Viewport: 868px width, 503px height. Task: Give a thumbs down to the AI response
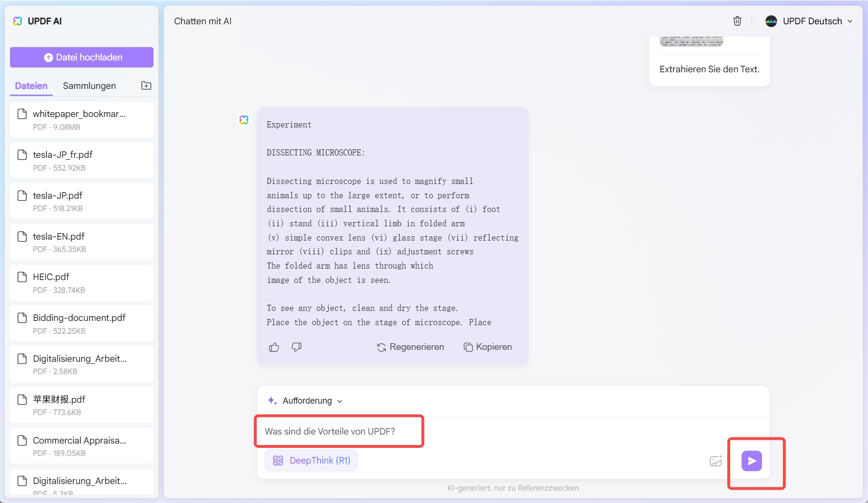point(296,347)
